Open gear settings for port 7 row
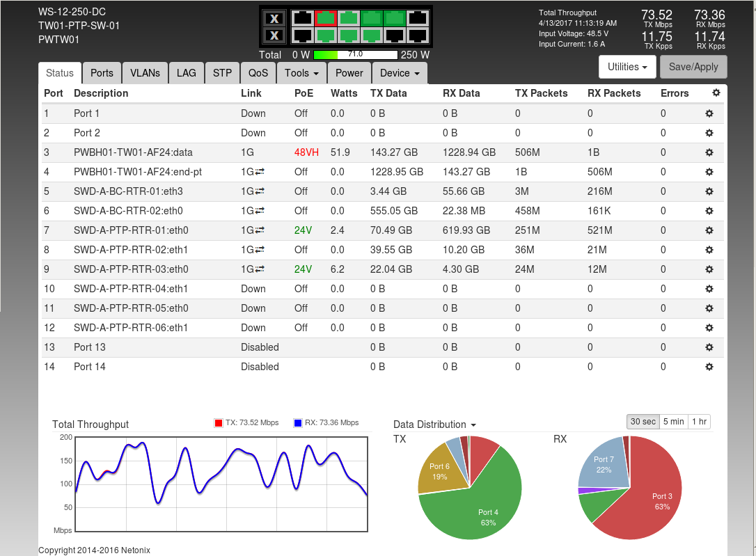 click(x=709, y=230)
